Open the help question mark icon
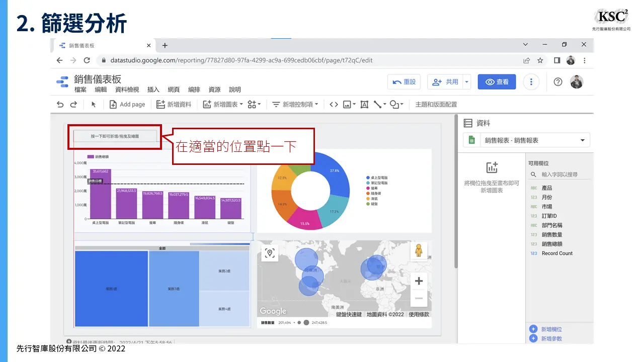 click(557, 82)
